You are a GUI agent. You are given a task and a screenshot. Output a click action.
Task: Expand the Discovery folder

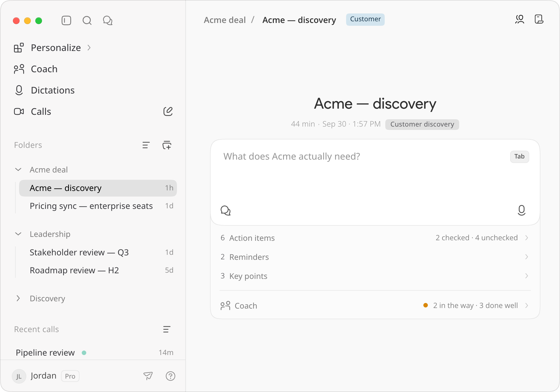[x=18, y=298]
